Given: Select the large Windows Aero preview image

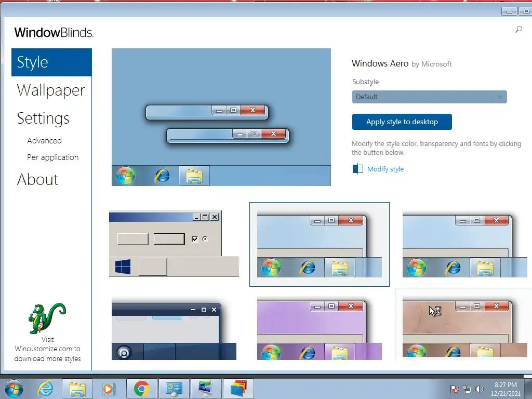Looking at the screenshot, I should click(221, 117).
